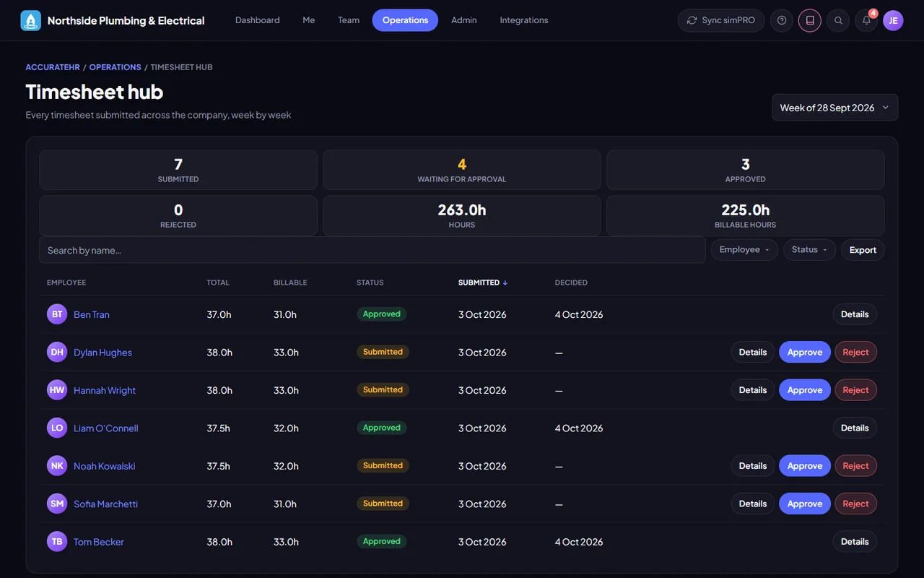Click the search magnifier icon in header
Image resolution: width=924 pixels, height=578 pixels.
[838, 20]
